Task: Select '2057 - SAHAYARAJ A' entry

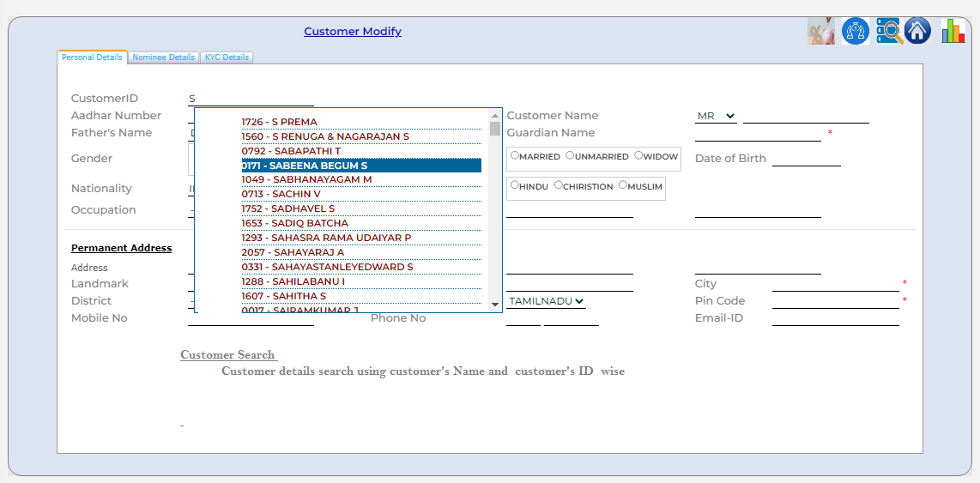Action: click(361, 252)
